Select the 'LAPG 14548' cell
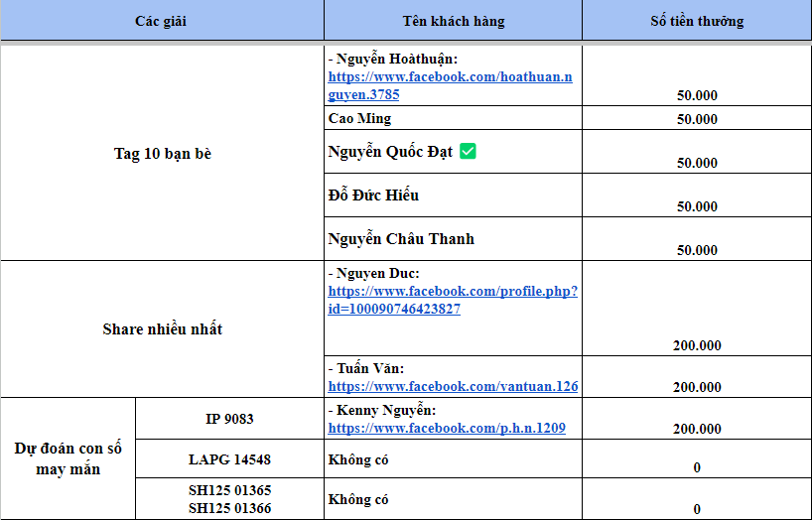Screen dimensions: 812x520 [229, 459]
